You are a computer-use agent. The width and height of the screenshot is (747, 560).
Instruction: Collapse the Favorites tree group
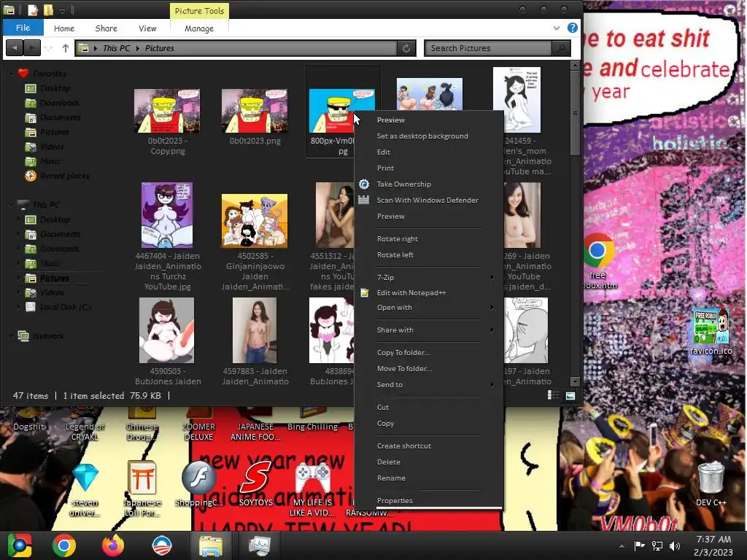tap(12, 74)
